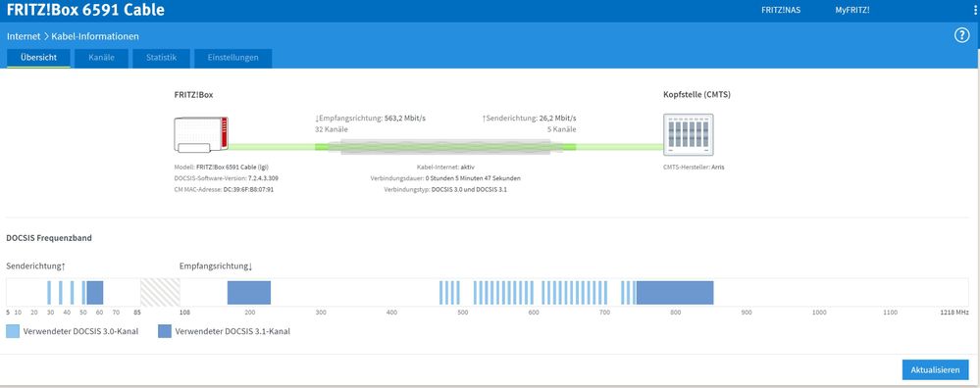
Task: Click the dark blue DOCSIS 3.1 legend swatch
Action: (x=165, y=331)
